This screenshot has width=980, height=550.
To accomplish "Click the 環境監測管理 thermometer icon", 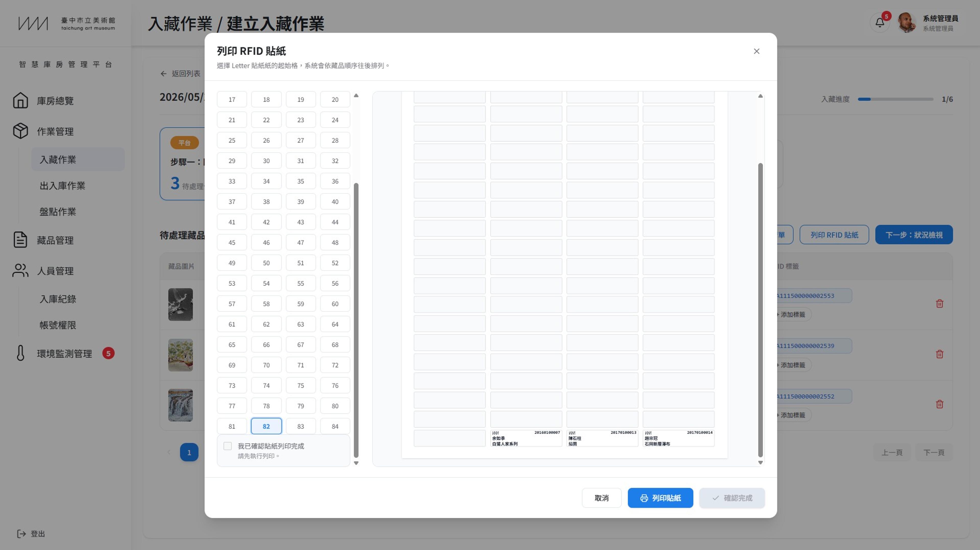I will click(x=20, y=353).
